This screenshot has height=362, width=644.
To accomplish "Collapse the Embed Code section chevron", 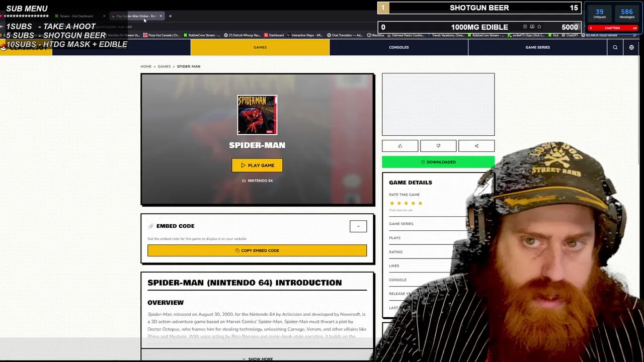I will coord(358,226).
